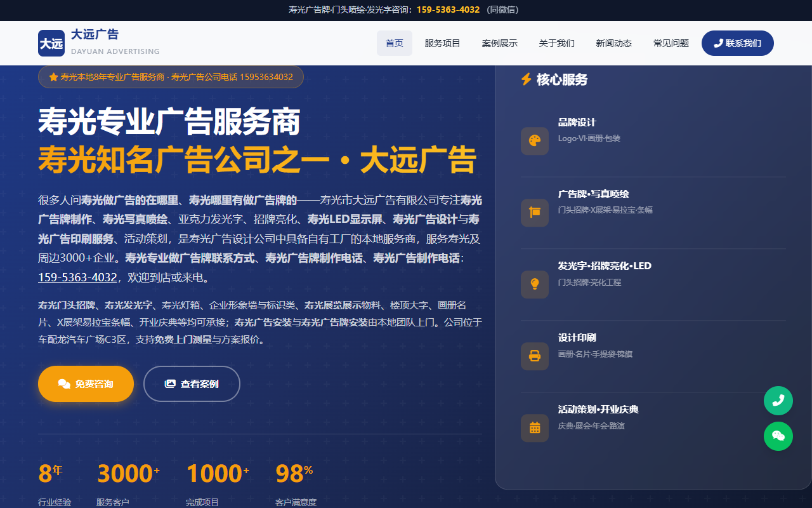Screen dimensions: 812x508
Task: Click the 画册·名片·手提袋·锦旗 subtitle
Action: click(595, 354)
